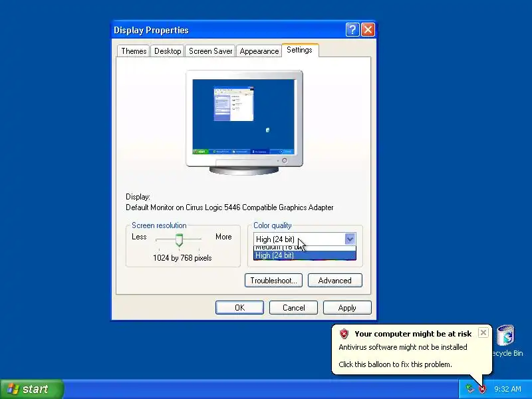
Task: Open Advanced display settings
Action: 335,280
